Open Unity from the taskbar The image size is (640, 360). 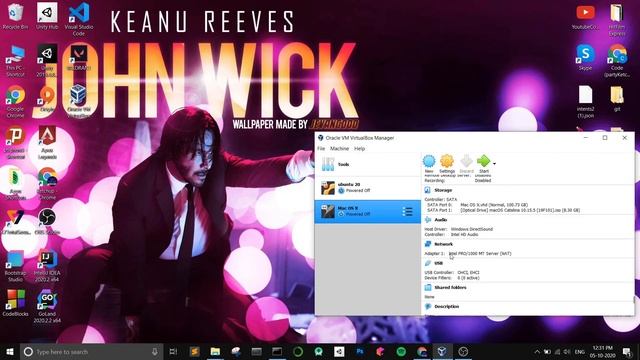click(x=339, y=351)
